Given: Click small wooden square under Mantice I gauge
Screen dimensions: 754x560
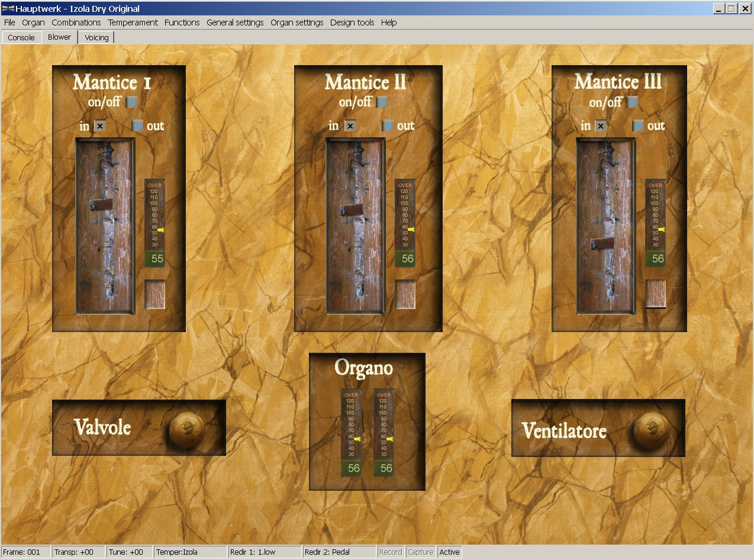Looking at the screenshot, I should pyautogui.click(x=155, y=294).
